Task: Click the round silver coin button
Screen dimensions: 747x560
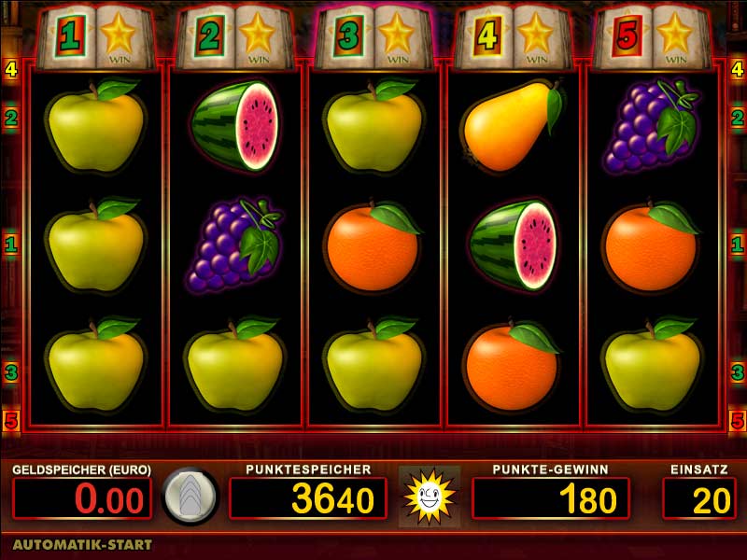Action: tap(190, 497)
